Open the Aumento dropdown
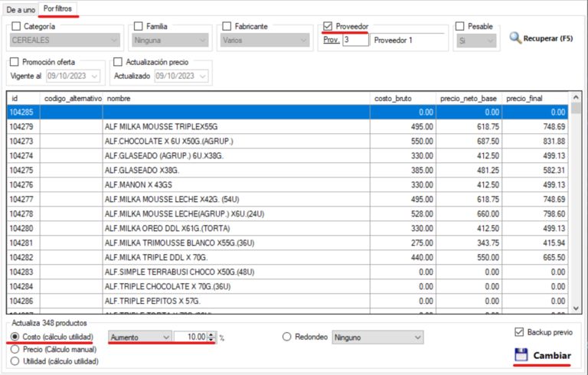 coord(140,337)
